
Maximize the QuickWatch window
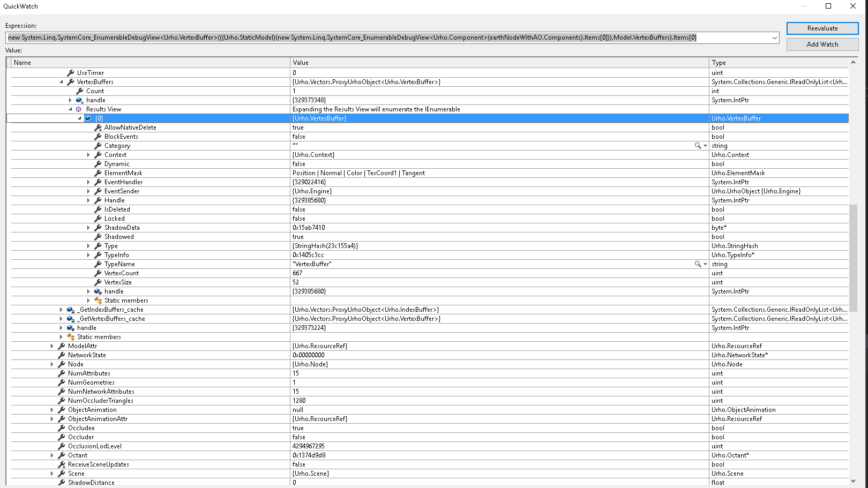pos(828,6)
